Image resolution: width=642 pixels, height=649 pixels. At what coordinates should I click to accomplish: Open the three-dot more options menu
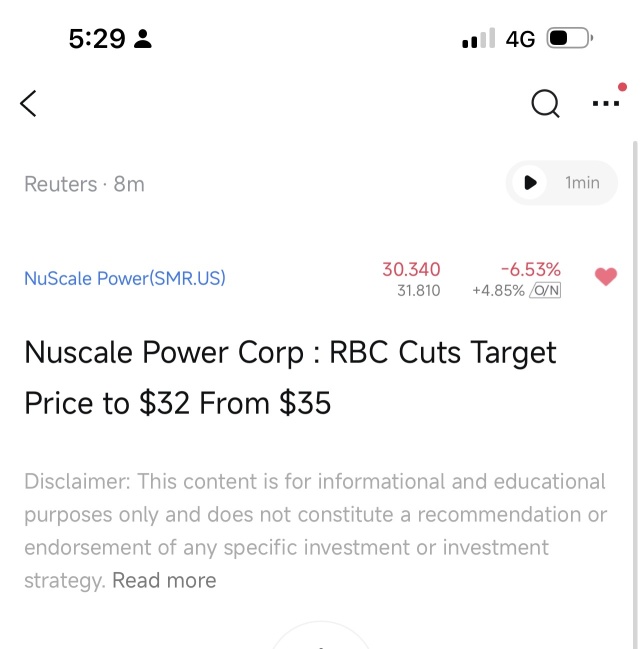click(606, 103)
